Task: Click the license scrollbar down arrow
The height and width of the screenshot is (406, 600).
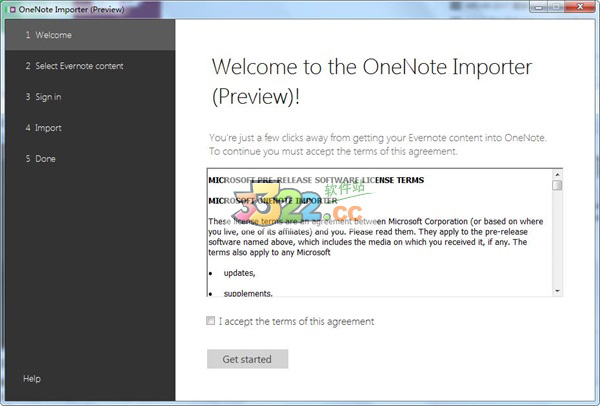Action: pyautogui.click(x=557, y=291)
